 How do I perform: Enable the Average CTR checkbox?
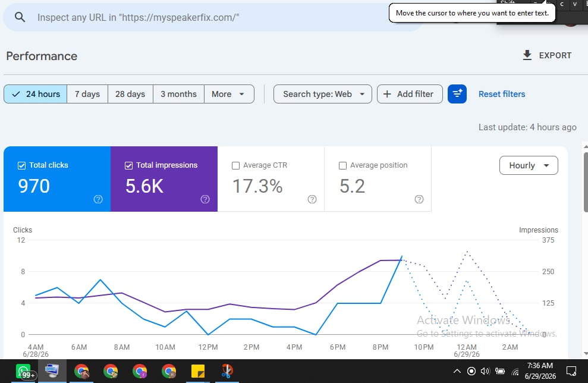click(235, 165)
